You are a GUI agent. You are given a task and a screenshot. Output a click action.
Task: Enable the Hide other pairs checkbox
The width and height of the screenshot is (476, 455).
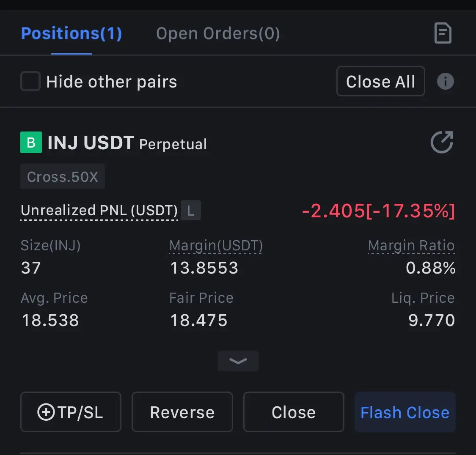(x=30, y=81)
